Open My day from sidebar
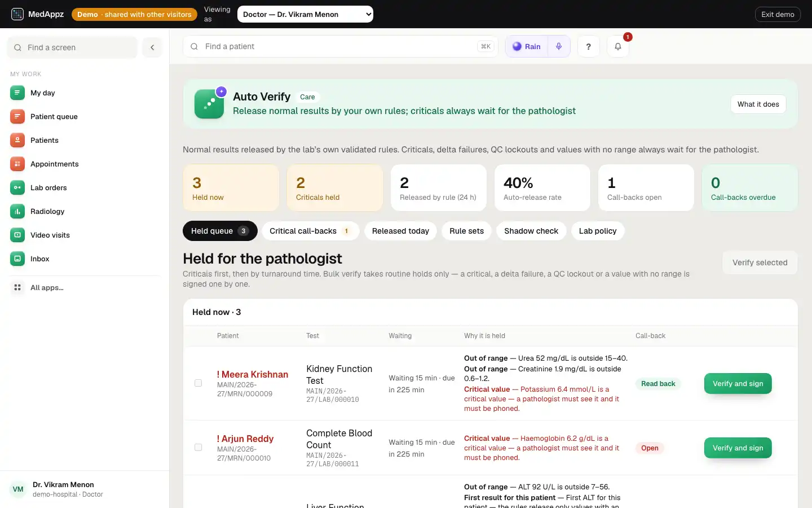Image resolution: width=812 pixels, height=508 pixels. (x=43, y=93)
